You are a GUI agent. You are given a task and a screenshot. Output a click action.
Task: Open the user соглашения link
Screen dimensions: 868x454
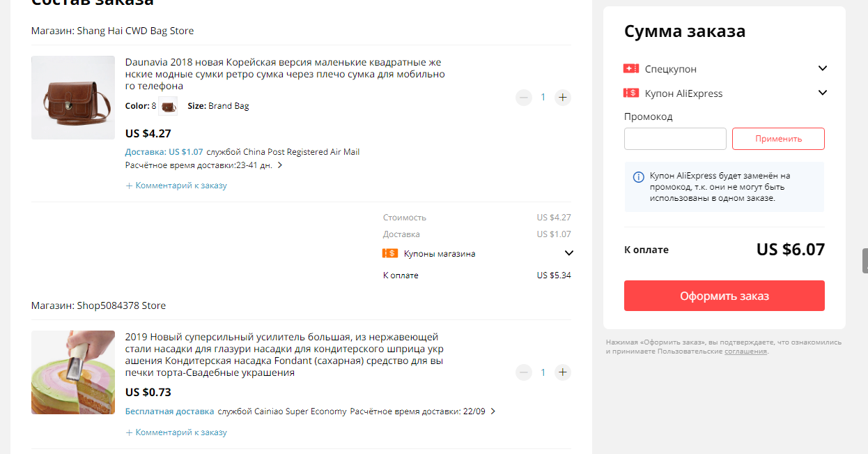tap(745, 351)
